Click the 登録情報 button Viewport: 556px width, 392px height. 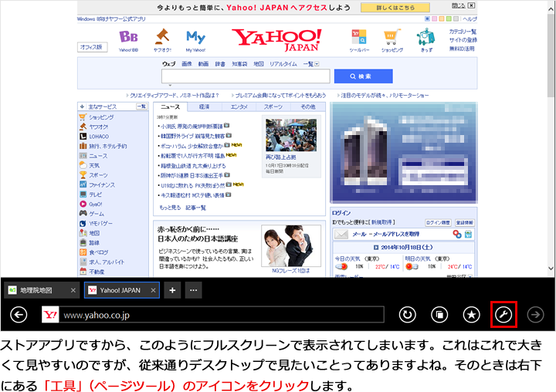[x=465, y=222]
